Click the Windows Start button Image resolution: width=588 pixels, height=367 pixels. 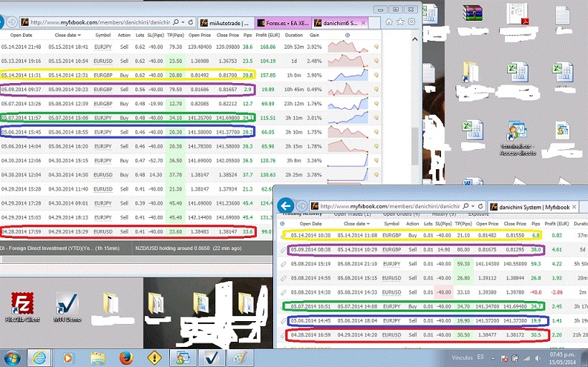click(13, 356)
